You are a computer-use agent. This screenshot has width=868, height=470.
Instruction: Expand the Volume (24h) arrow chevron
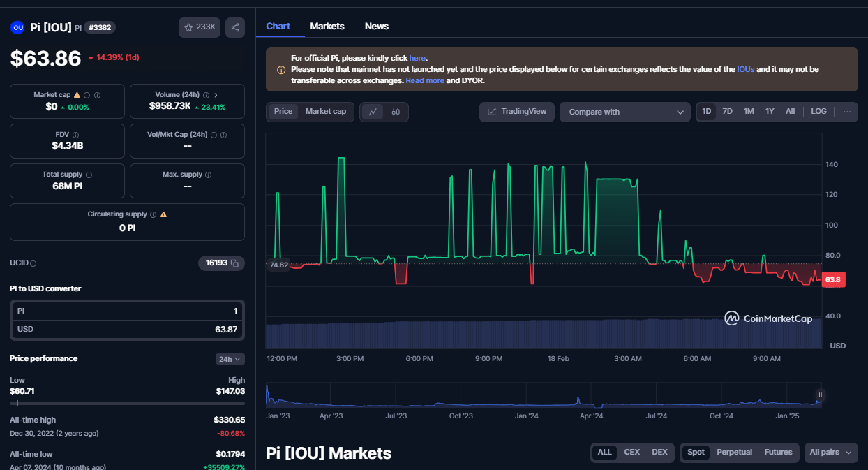click(216, 95)
